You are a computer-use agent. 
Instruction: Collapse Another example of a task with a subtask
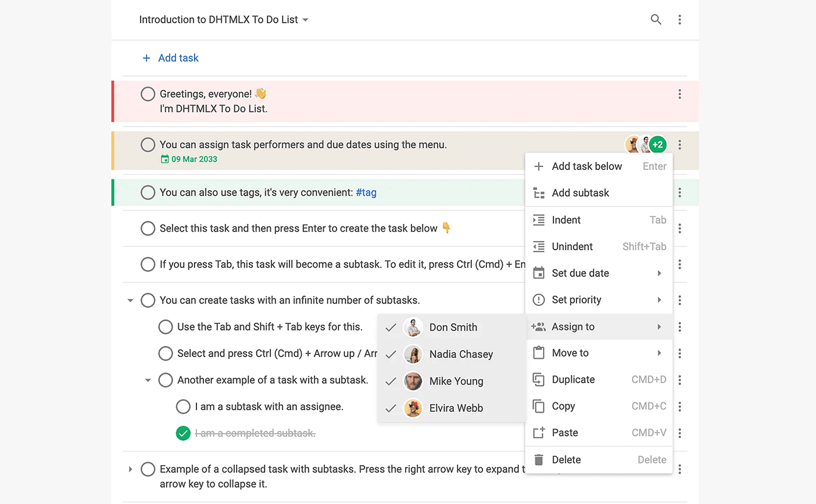coord(148,380)
